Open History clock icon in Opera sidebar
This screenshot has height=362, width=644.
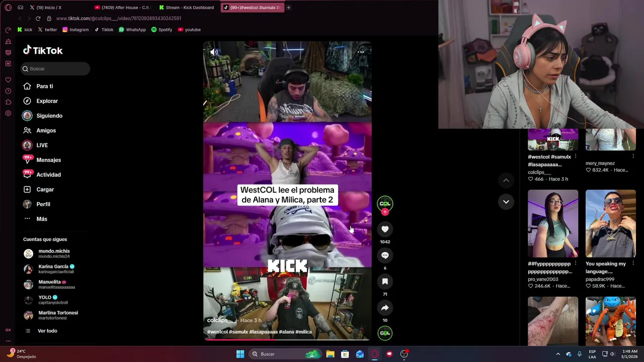8,91
